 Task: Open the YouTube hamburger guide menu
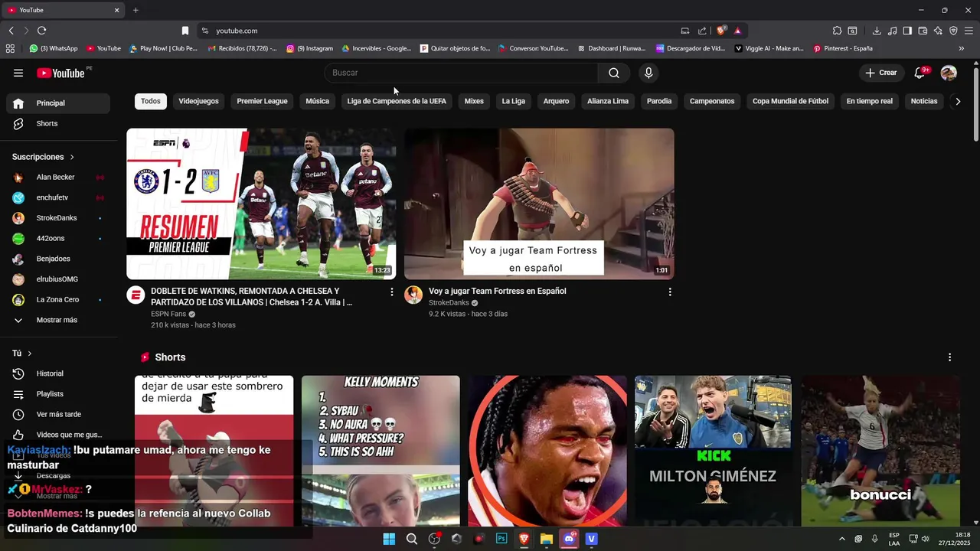(18, 73)
